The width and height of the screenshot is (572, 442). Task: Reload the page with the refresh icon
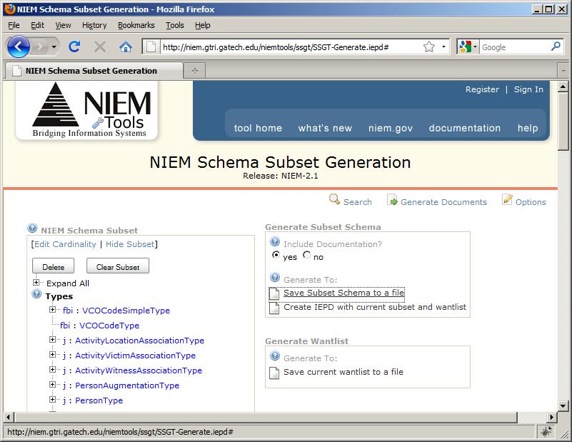74,47
